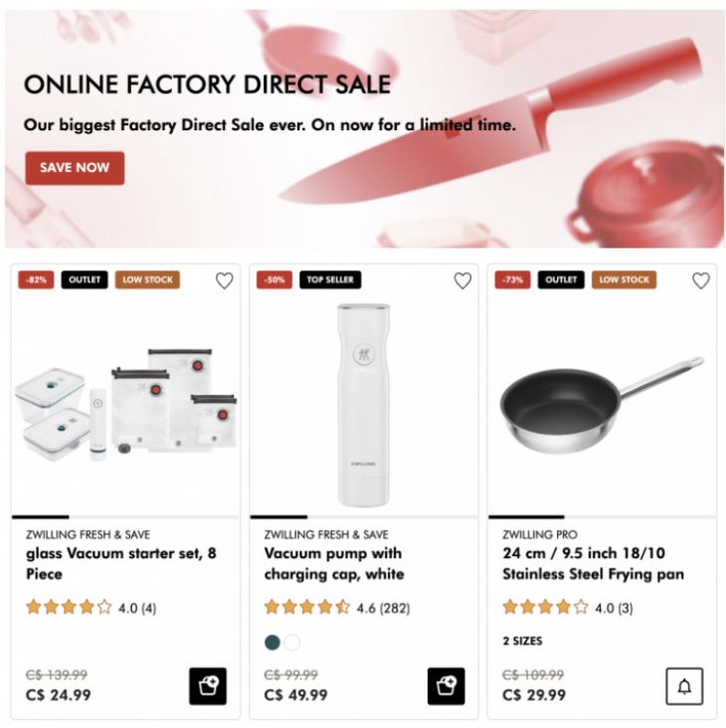This screenshot has width=726, height=728.
Task: Add glass Vacuum starter set to cart
Action: click(208, 686)
